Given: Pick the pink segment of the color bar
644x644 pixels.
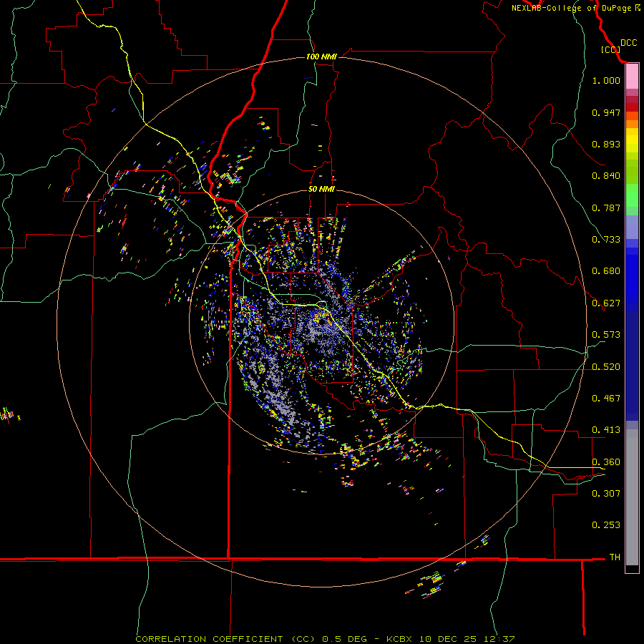Looking at the screenshot, I should pos(632,77).
